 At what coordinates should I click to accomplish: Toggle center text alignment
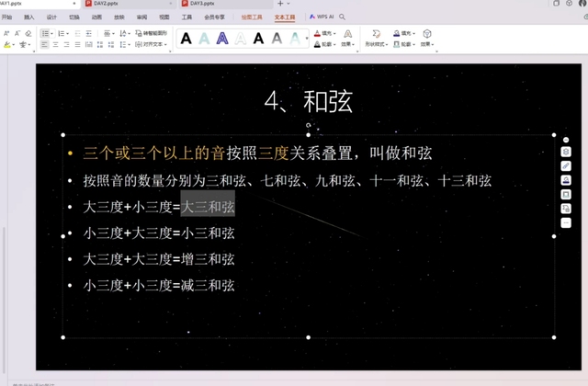tap(55, 44)
